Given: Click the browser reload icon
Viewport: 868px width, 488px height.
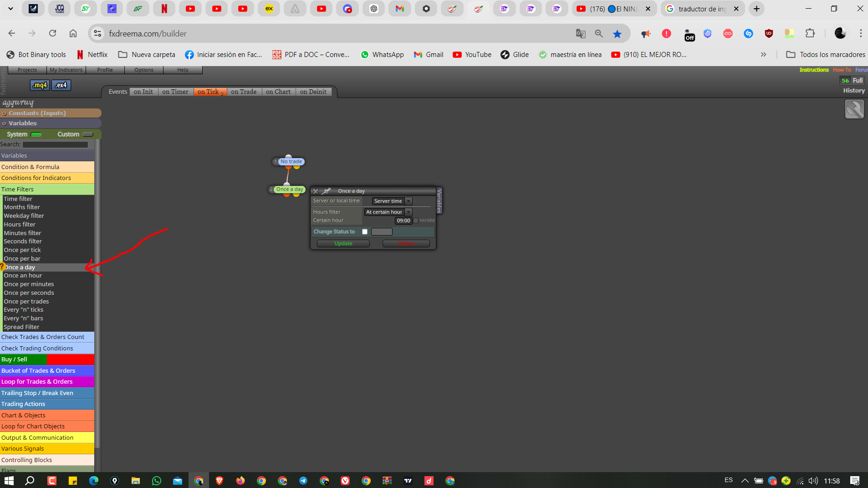Looking at the screenshot, I should pos(53,33).
